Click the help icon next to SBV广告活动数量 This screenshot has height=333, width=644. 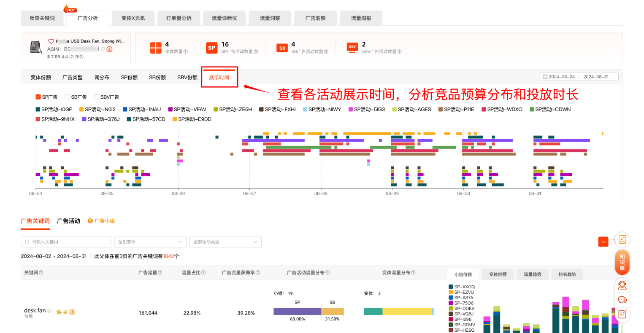(x=399, y=51)
